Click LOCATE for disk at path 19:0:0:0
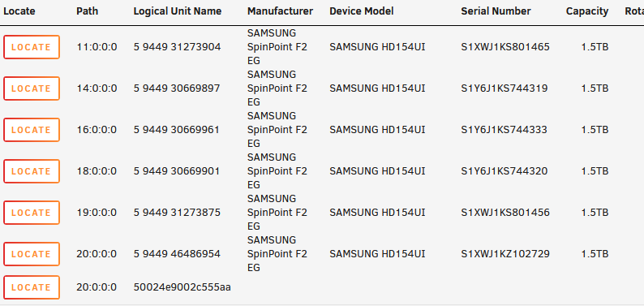This screenshot has width=644, height=306. [32, 213]
